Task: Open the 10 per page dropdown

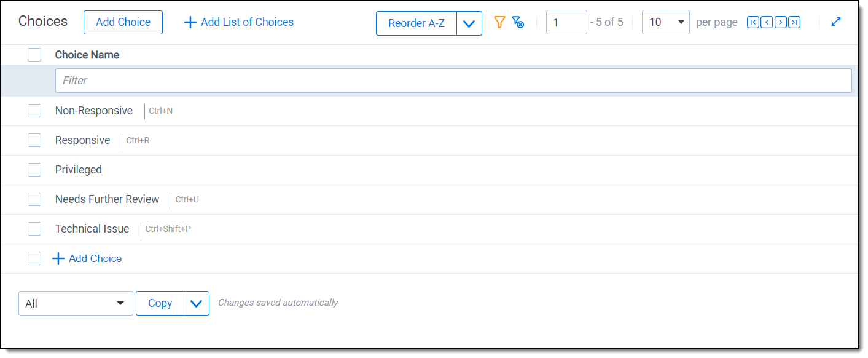Action: (665, 22)
